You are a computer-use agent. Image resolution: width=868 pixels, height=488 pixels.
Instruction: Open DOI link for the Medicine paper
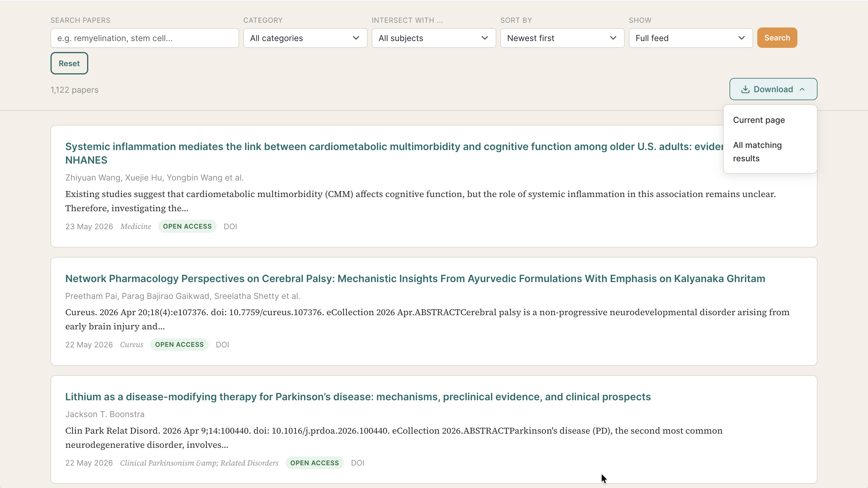[230, 226]
